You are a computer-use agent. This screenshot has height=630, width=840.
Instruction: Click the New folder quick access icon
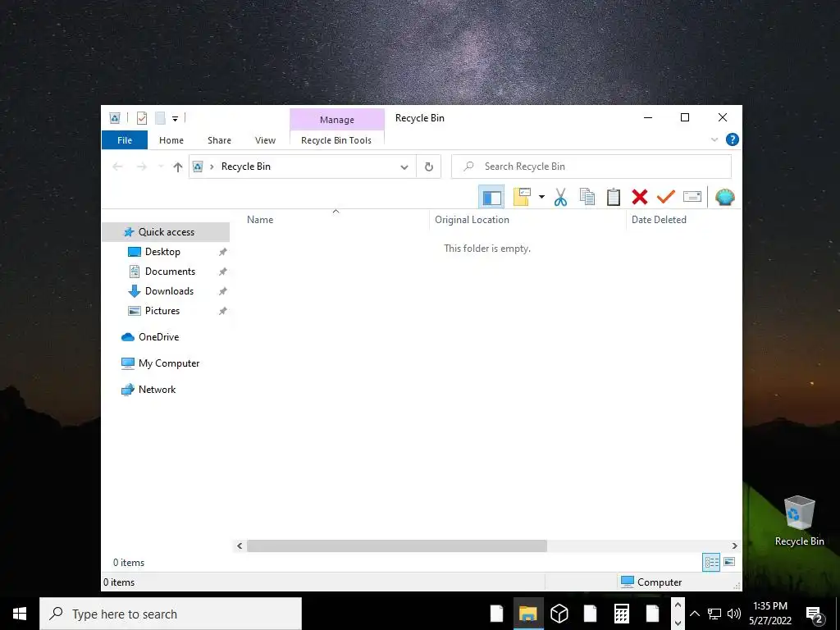click(160, 118)
